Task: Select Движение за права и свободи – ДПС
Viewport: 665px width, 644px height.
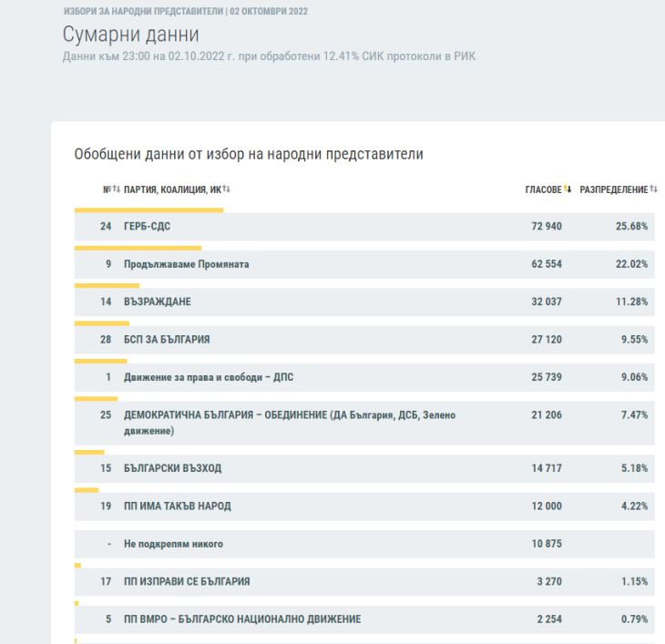Action: coord(209,377)
